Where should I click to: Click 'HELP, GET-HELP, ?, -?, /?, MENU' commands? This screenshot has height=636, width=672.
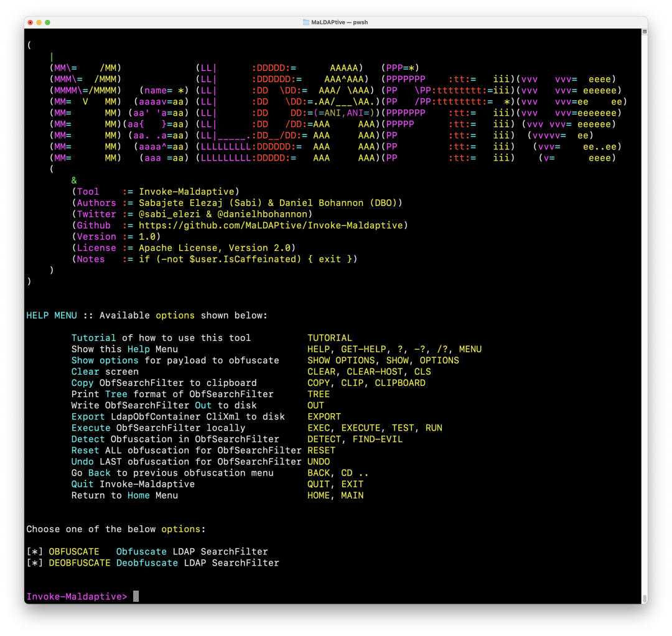(394, 349)
